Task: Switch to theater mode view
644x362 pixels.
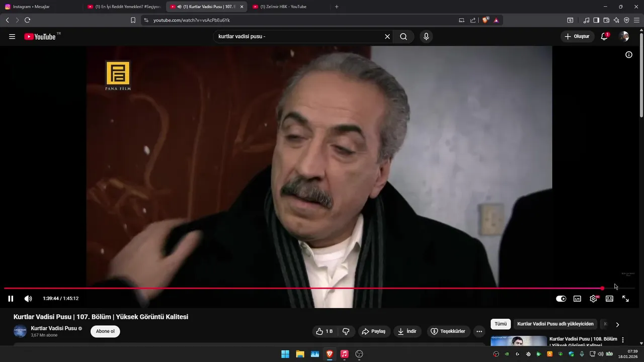Action: pos(609,299)
